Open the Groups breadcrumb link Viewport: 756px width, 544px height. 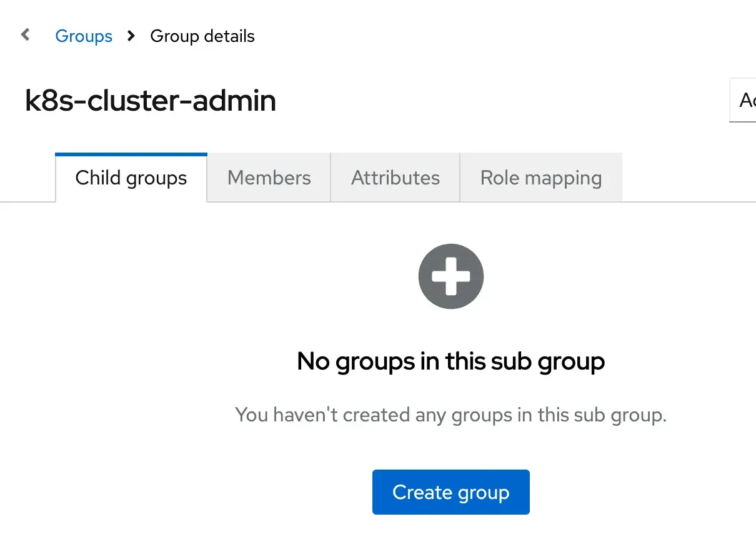pos(84,36)
